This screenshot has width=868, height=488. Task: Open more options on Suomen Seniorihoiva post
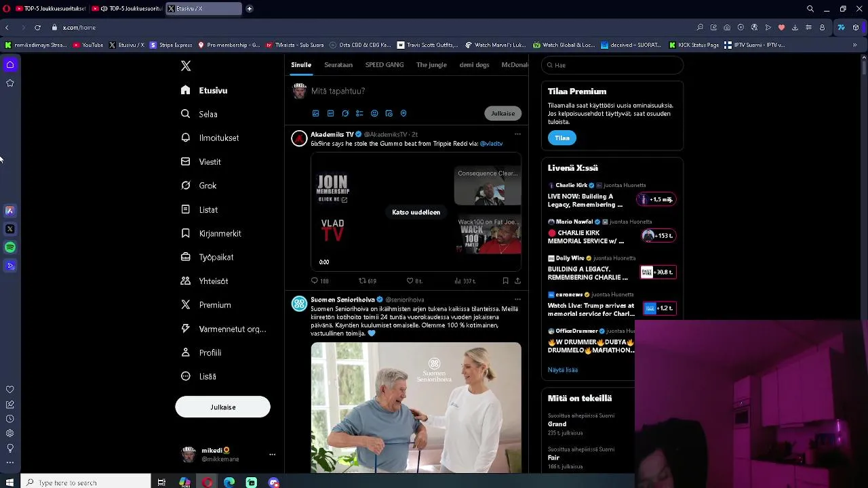(517, 300)
